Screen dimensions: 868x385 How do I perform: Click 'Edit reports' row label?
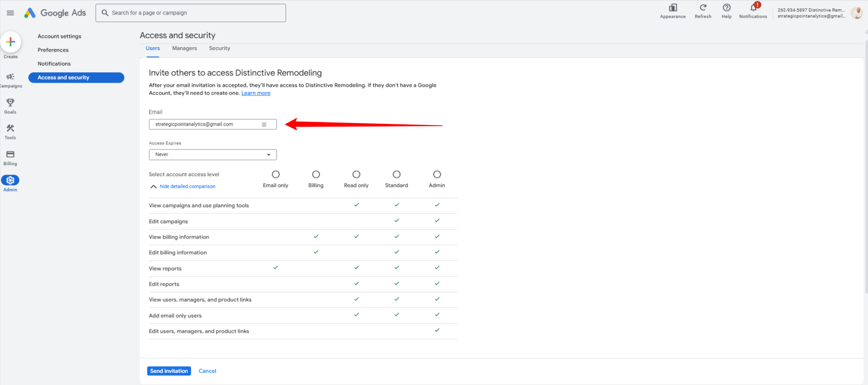click(x=164, y=284)
